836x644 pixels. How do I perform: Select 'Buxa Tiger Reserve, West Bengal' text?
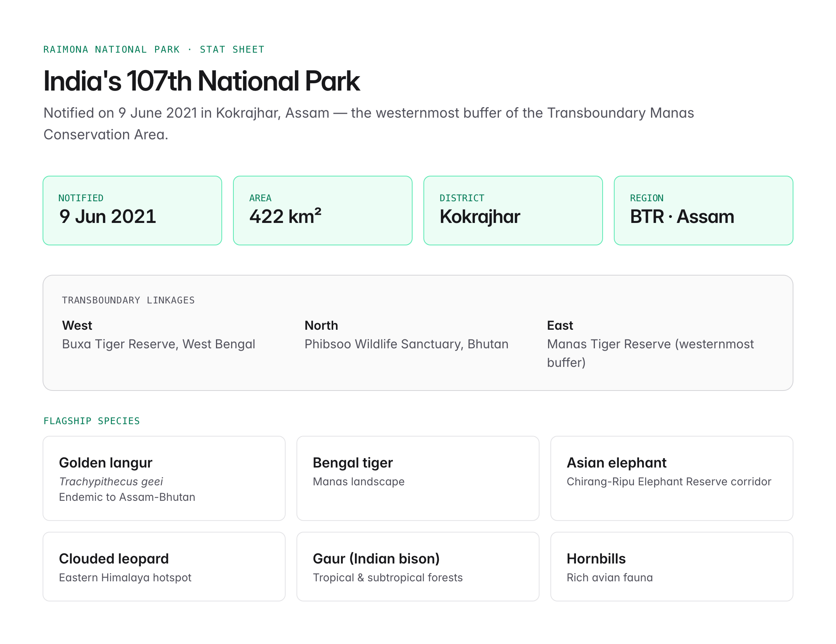[159, 344]
